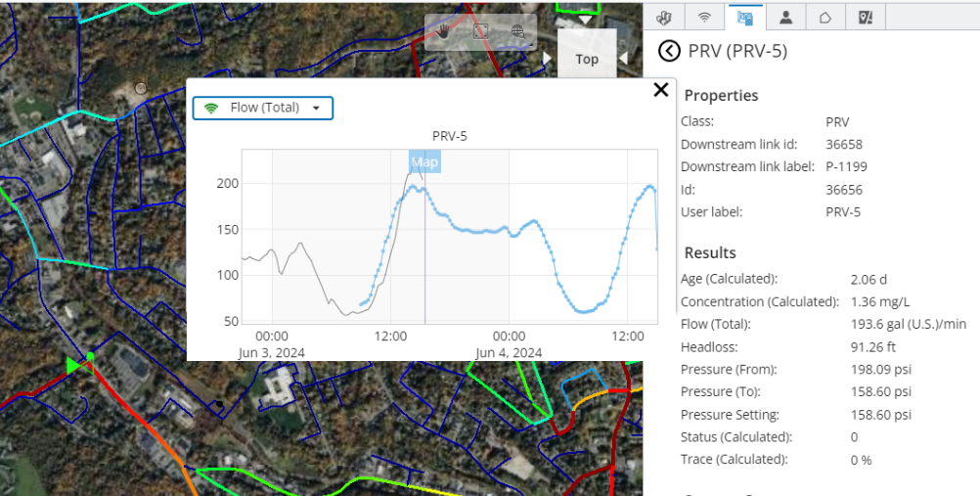Close the PRV-5 chart popup
This screenshot has height=496, width=980.
click(x=660, y=90)
